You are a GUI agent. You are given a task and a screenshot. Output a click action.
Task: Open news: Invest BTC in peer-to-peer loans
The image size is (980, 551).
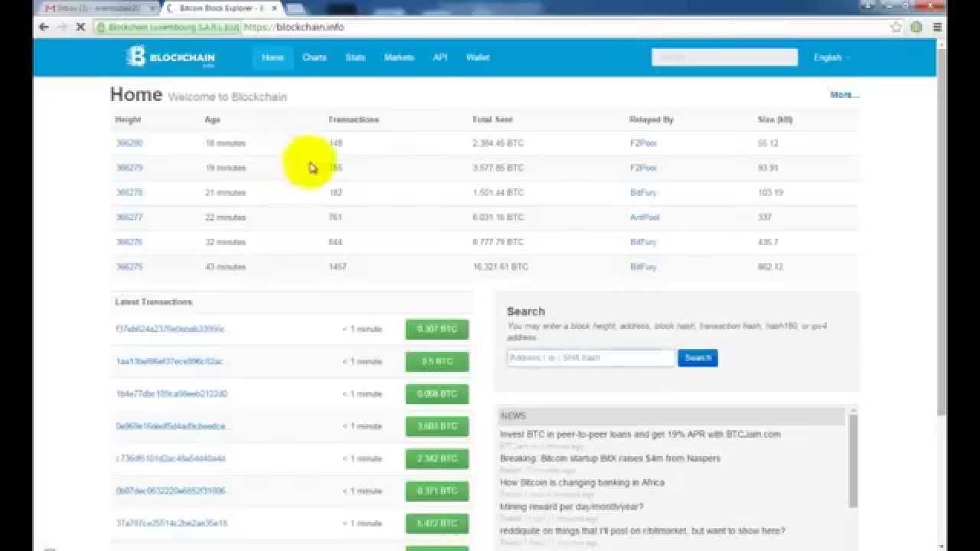pos(640,434)
